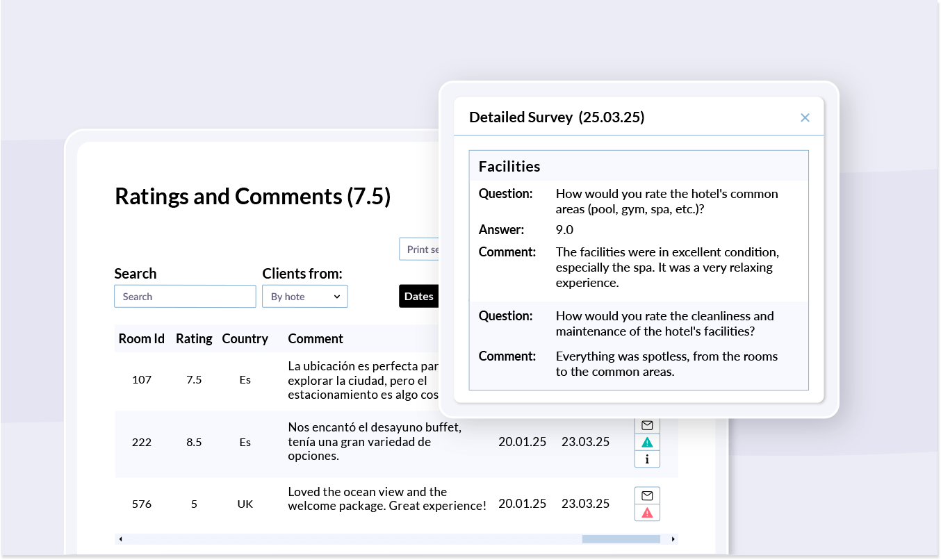Sort by the Country column header
The width and height of the screenshot is (941, 560).
coord(245,338)
